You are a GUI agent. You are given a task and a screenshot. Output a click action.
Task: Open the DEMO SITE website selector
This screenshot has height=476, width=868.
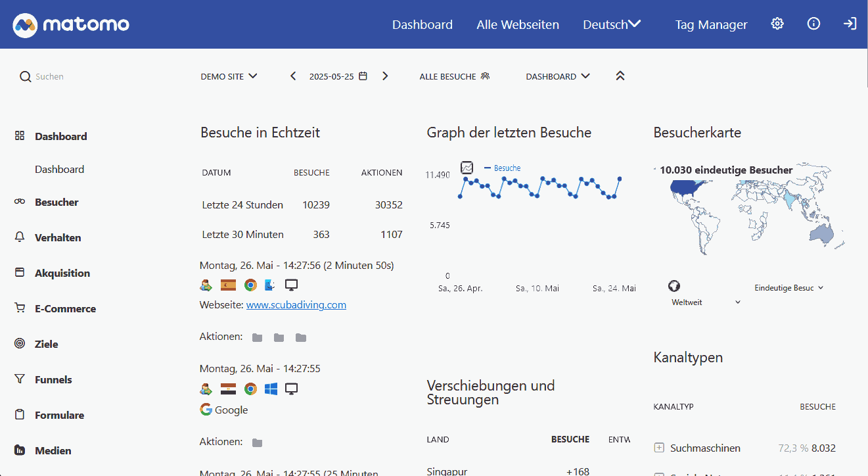[229, 76]
